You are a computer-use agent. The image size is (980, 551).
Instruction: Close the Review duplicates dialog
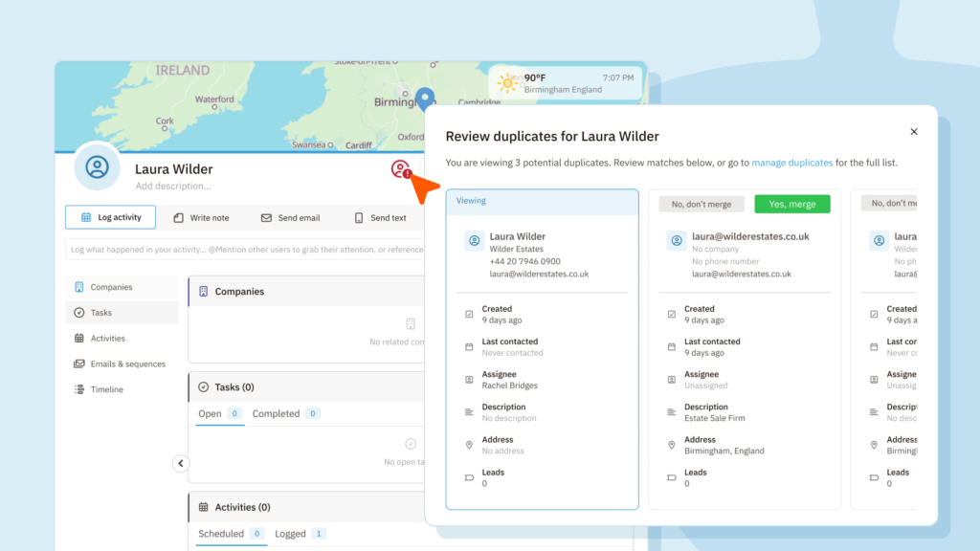coord(914,132)
